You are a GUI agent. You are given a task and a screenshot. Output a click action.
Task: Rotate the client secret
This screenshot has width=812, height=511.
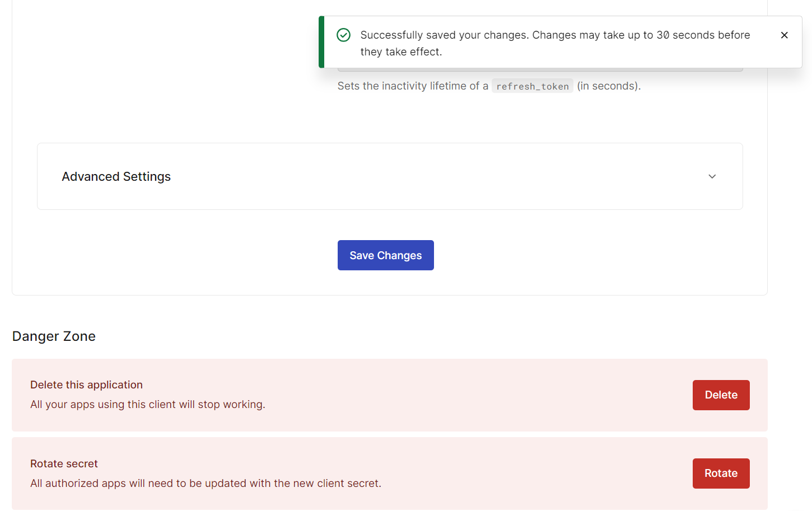coord(721,473)
